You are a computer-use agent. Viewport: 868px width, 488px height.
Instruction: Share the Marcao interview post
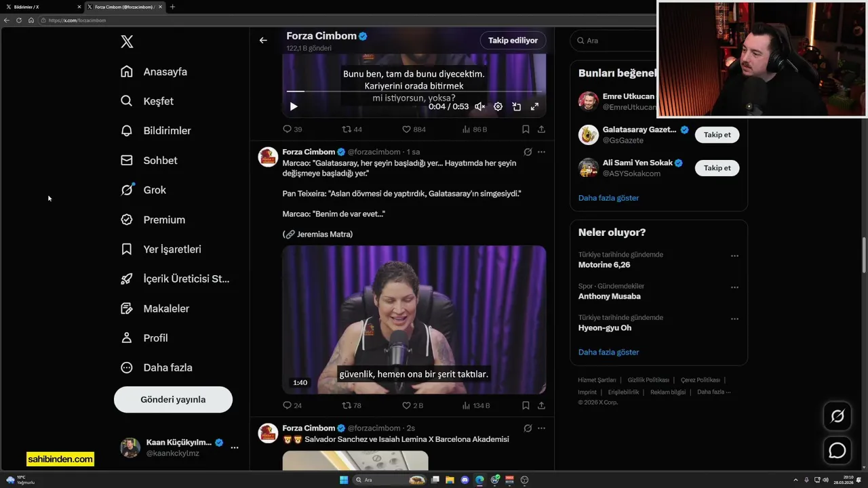[541, 405]
